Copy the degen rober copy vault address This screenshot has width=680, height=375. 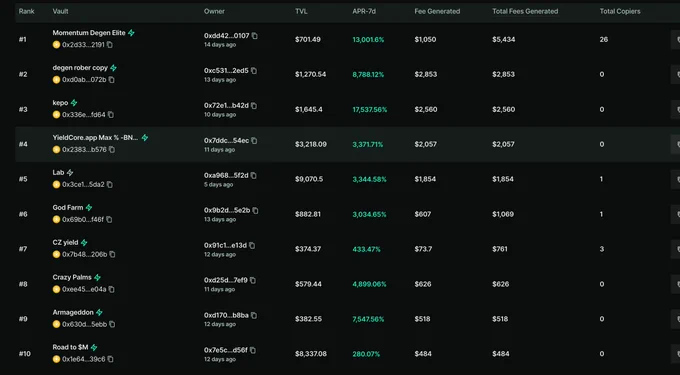111,80
